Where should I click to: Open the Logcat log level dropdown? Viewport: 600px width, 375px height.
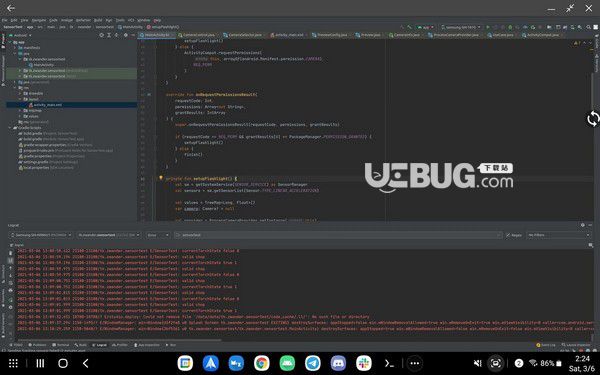[158, 235]
